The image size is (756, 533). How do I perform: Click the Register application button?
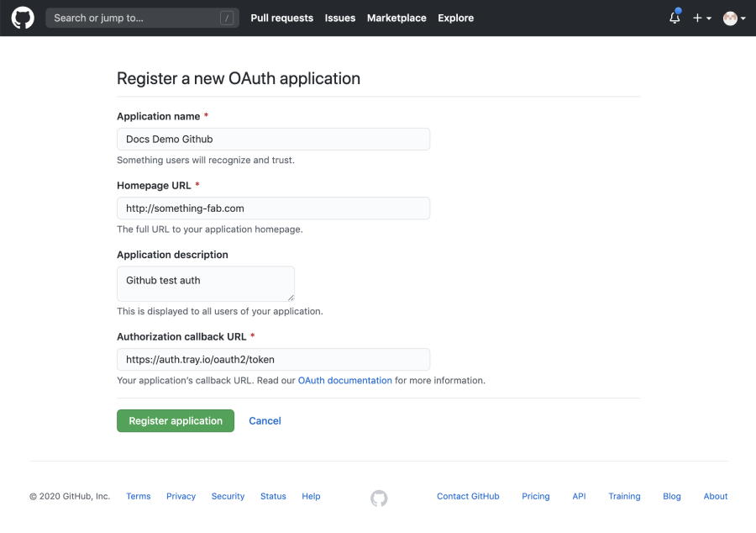[x=175, y=420]
